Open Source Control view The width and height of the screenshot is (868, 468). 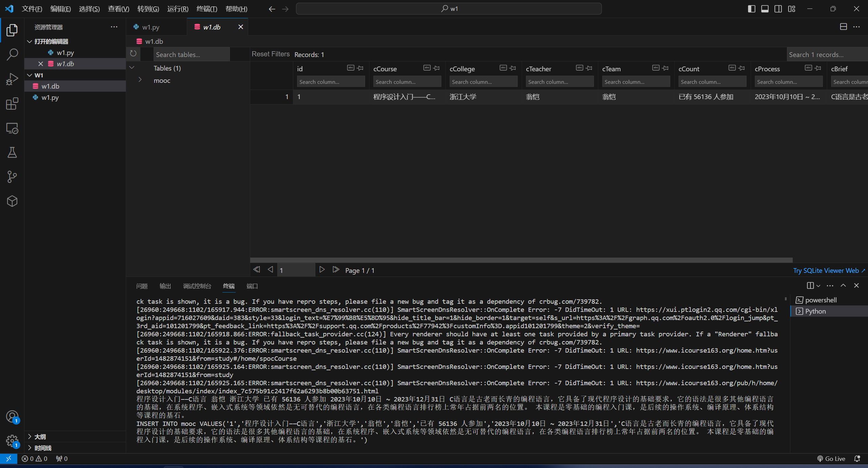(12, 177)
